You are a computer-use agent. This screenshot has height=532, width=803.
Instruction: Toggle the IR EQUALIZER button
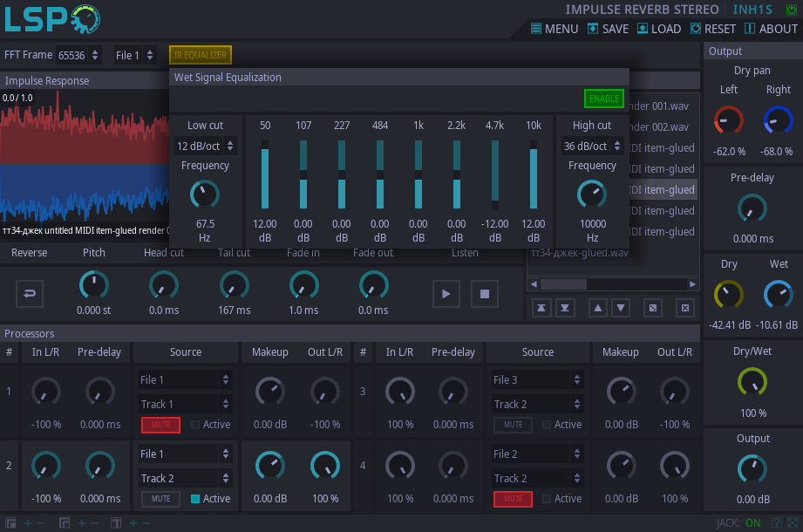point(201,55)
